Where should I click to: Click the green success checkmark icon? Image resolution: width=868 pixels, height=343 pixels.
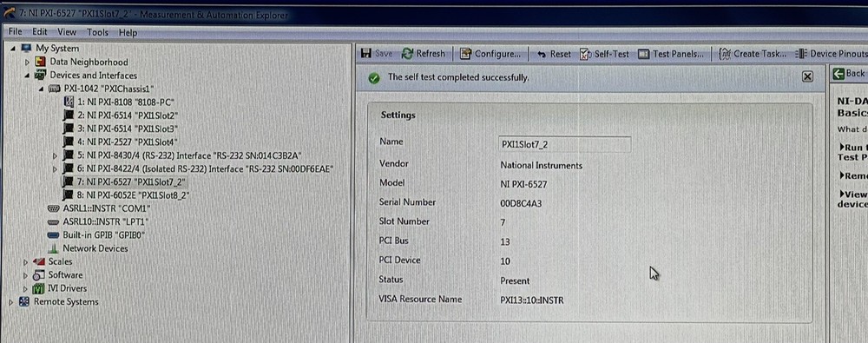pos(374,77)
